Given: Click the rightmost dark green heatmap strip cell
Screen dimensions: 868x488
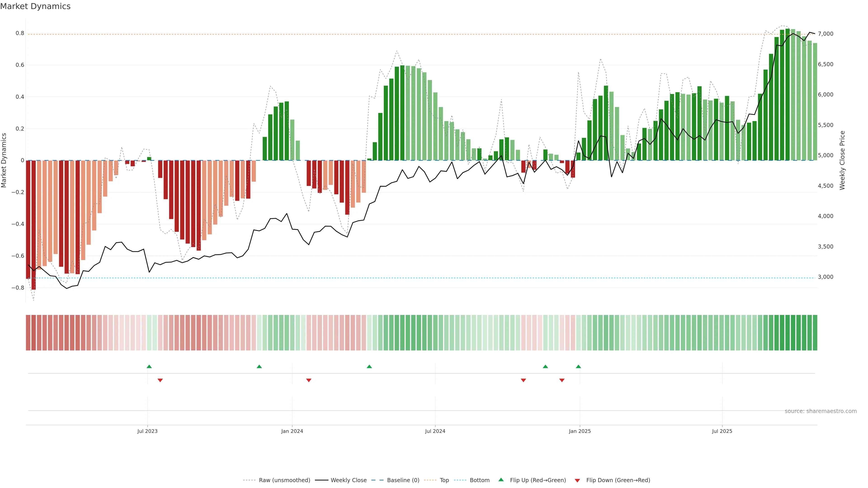Looking at the screenshot, I should point(815,332).
